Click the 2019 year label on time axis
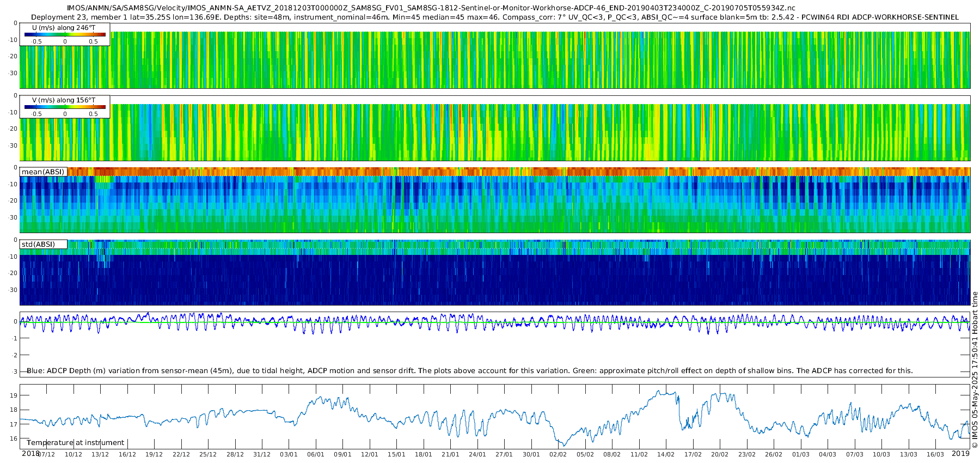Screen dimensions: 980x463 point(960,454)
